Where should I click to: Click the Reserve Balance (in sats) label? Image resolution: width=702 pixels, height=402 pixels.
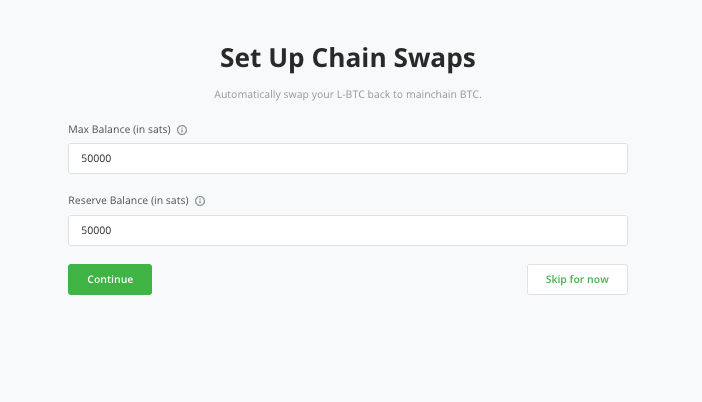[129, 201]
